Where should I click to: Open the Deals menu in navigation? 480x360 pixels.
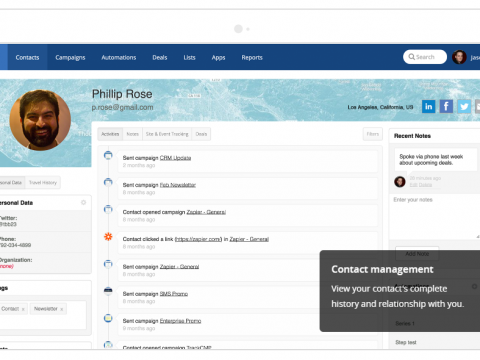[x=160, y=57]
